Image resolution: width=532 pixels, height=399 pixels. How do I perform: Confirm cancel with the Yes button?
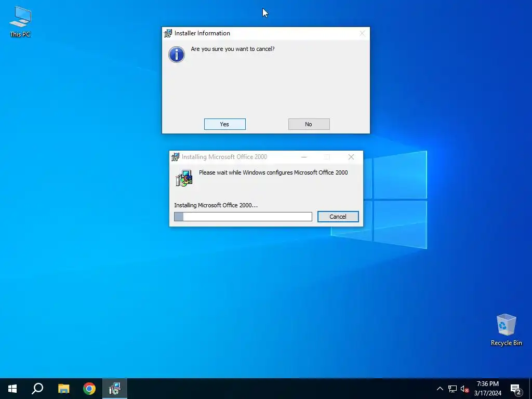coord(224,124)
